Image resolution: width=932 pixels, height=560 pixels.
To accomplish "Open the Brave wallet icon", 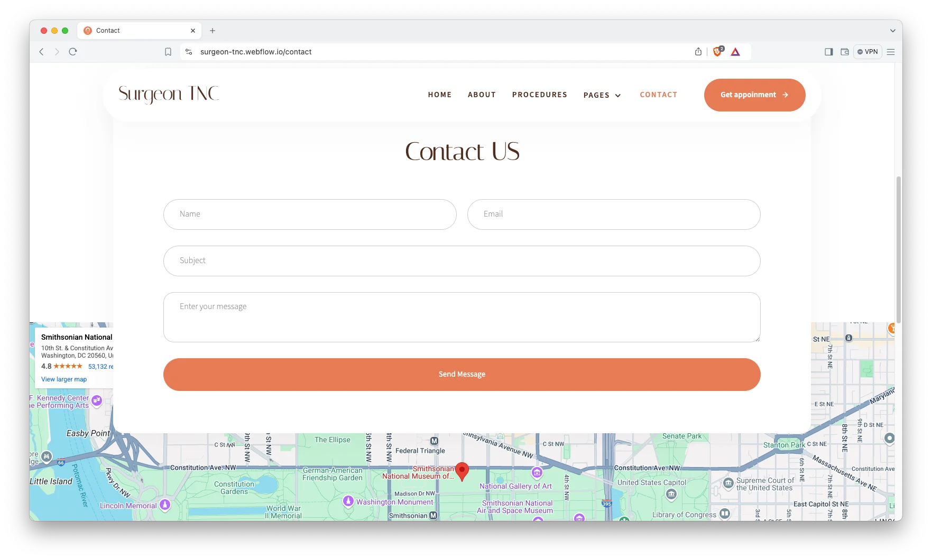I will (x=844, y=52).
